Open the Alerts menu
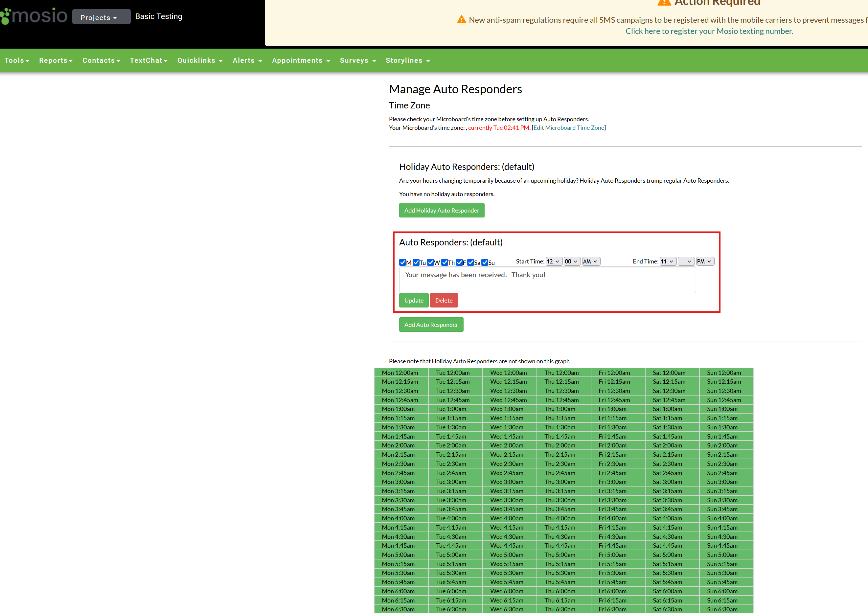 pyautogui.click(x=247, y=60)
